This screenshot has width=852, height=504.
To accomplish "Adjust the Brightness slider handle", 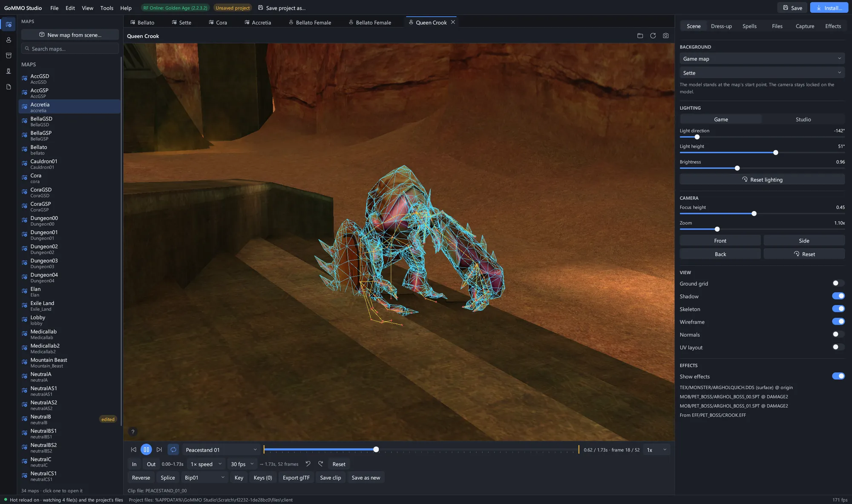I will click(737, 168).
